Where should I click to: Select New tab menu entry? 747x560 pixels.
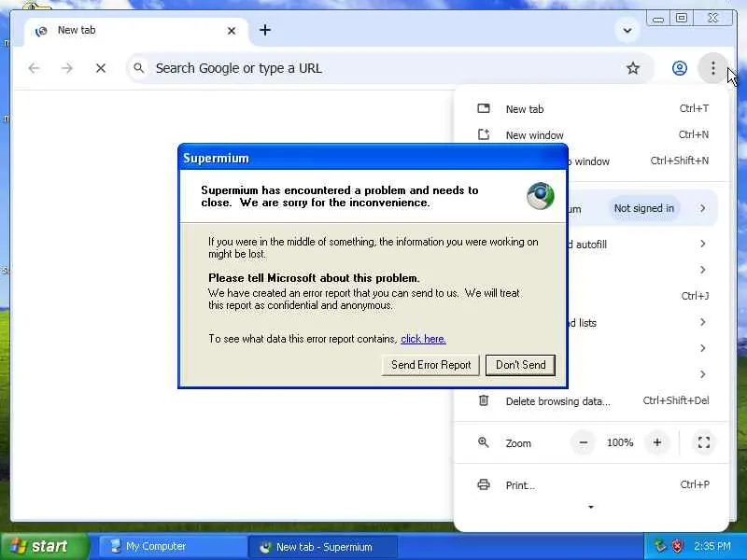point(591,108)
